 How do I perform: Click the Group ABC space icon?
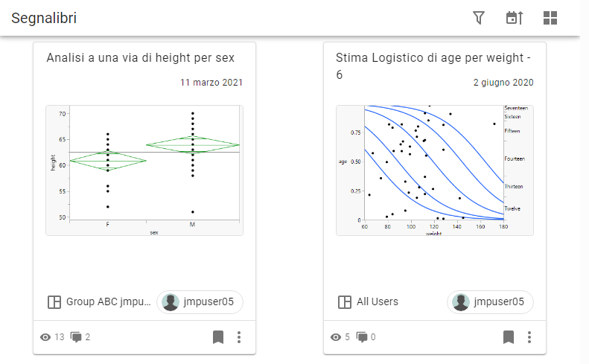click(x=54, y=302)
